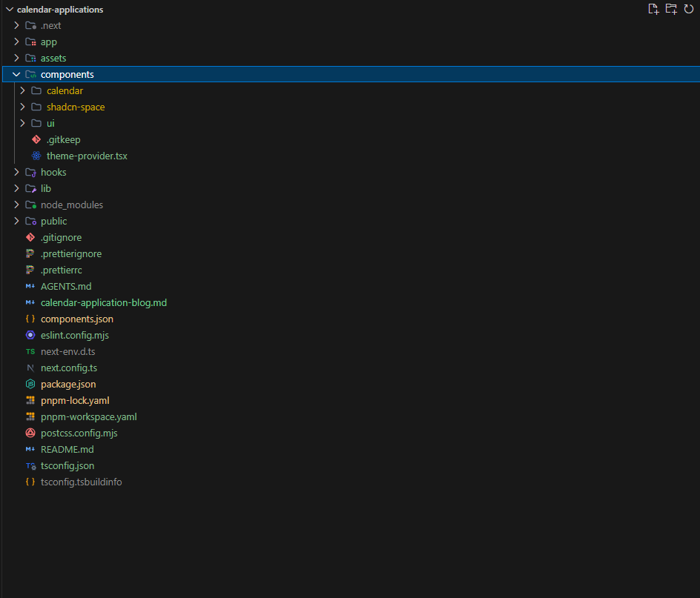The width and height of the screenshot is (700, 598).
Task: Click the components folder icon
Action: (31, 75)
